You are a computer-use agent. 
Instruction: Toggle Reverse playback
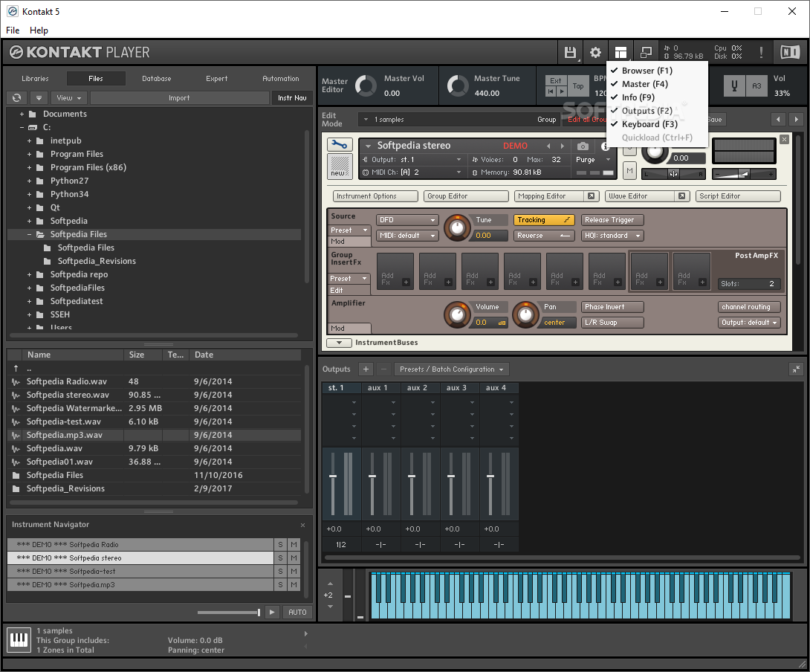pos(544,235)
